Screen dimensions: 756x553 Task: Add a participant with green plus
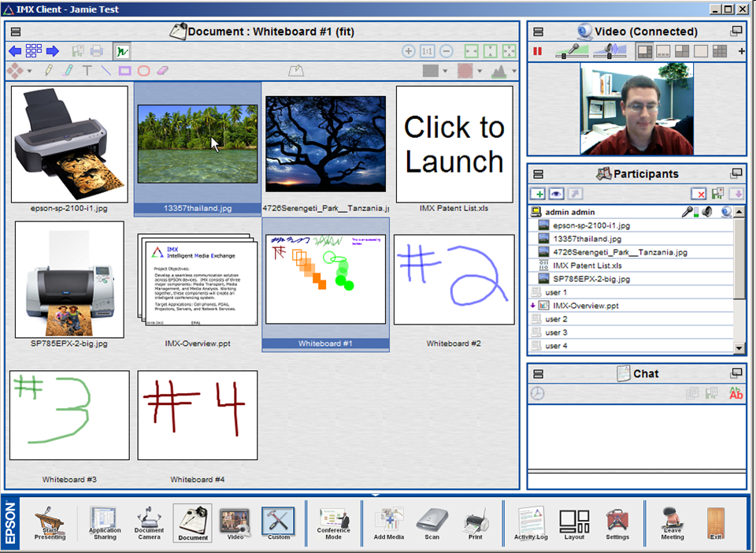538,194
